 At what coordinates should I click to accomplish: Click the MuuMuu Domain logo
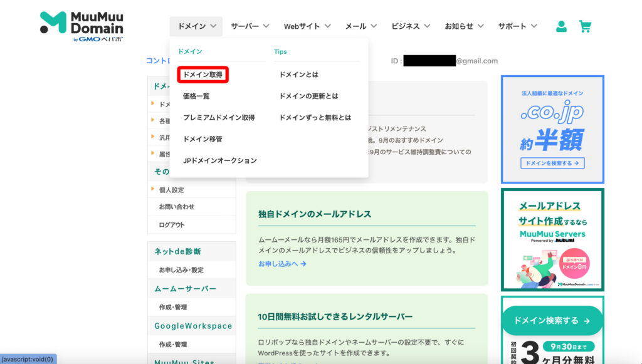click(82, 26)
